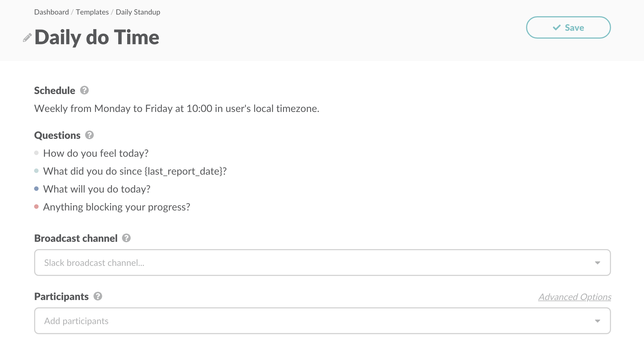Click the Slack broadcast channel field
Image resolution: width=644 pixels, height=342 pixels.
307,263
